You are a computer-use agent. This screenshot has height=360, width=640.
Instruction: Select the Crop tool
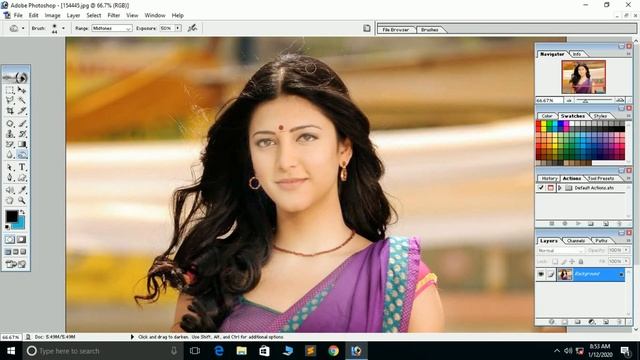10,111
